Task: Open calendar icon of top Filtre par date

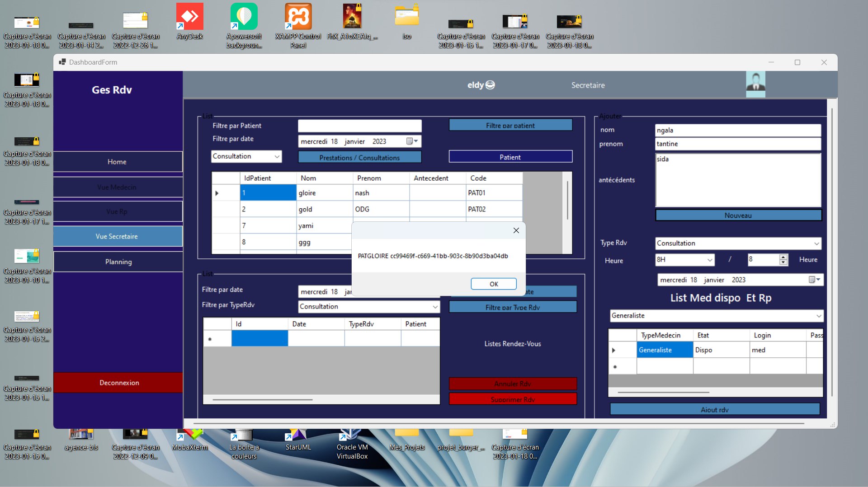Action: pyautogui.click(x=411, y=141)
